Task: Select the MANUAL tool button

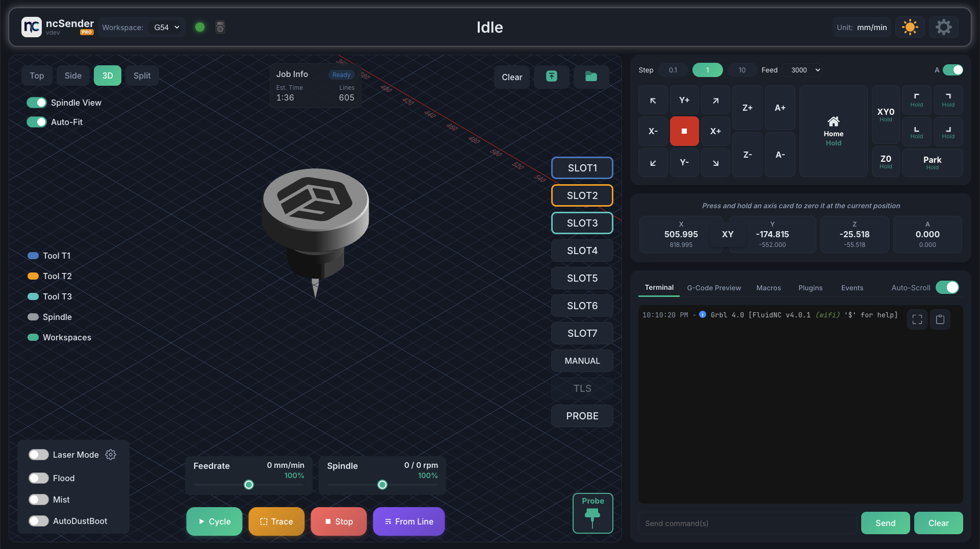Action: 582,361
